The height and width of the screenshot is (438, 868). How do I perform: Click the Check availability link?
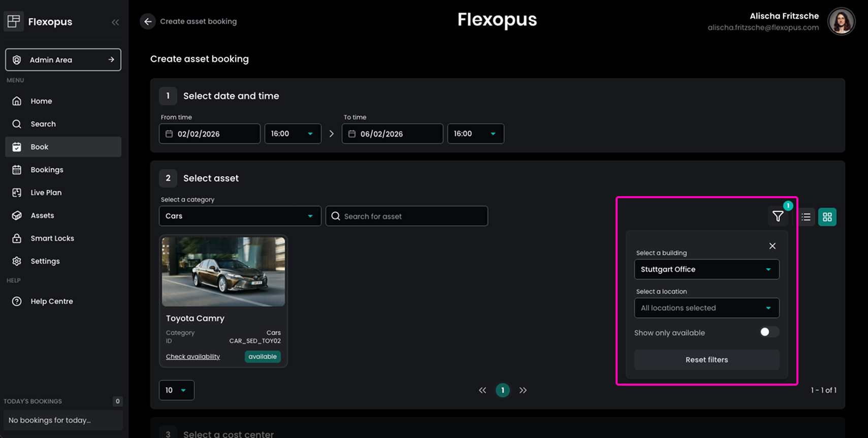[x=193, y=357]
